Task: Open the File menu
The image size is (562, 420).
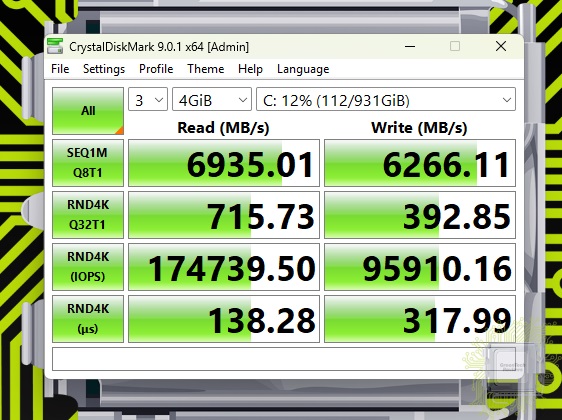Action: pos(60,69)
